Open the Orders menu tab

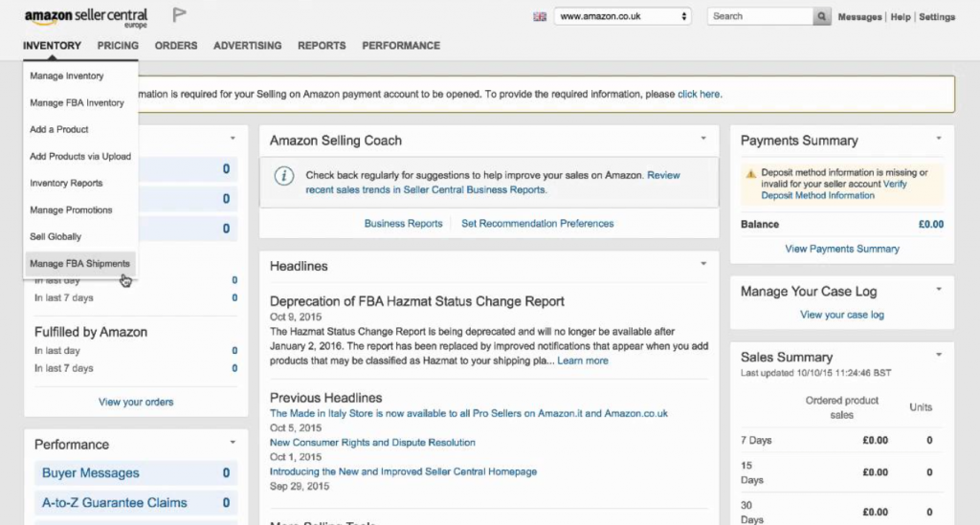(176, 46)
